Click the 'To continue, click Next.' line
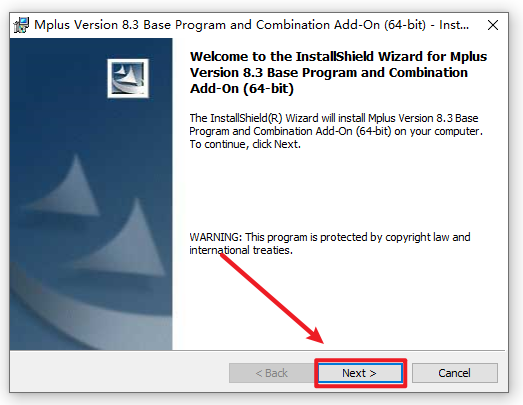 pyautogui.click(x=245, y=144)
